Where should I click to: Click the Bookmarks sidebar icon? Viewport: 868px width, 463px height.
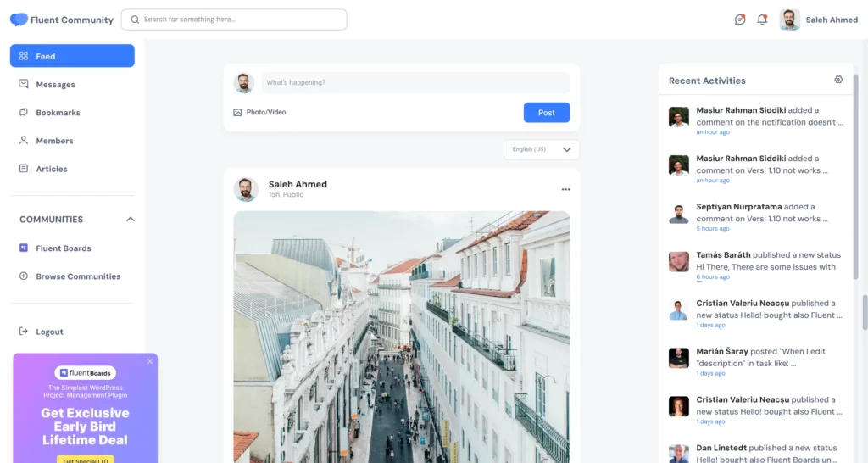(23, 112)
